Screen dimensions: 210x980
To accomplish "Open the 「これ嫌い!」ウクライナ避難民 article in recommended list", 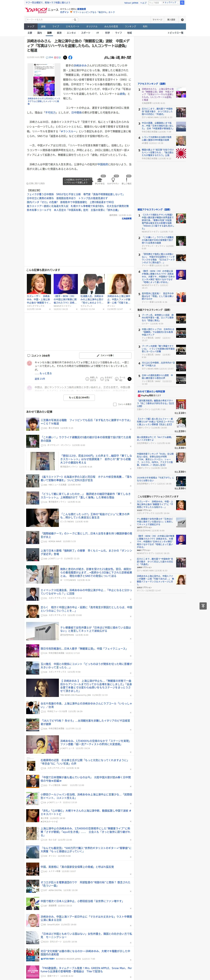I will 86,439.
